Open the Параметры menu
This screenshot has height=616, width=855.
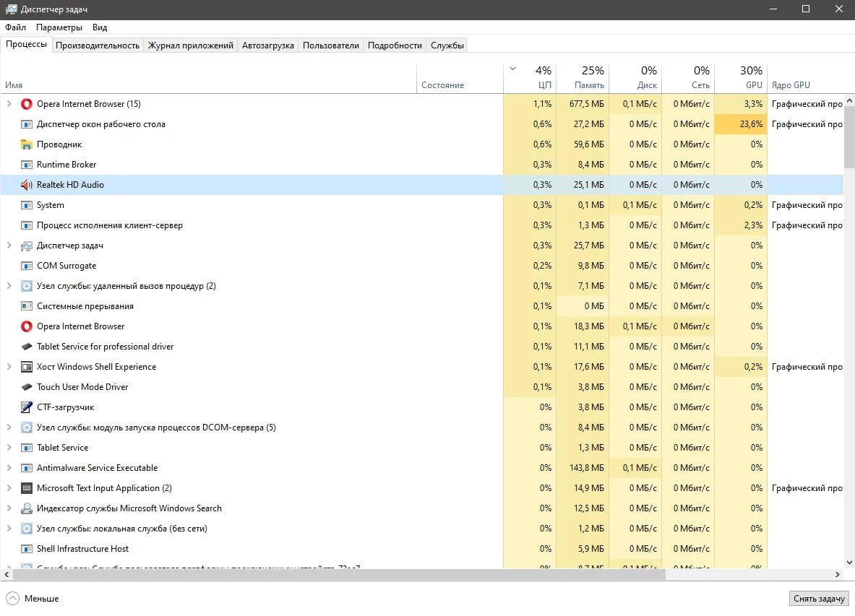click(59, 27)
